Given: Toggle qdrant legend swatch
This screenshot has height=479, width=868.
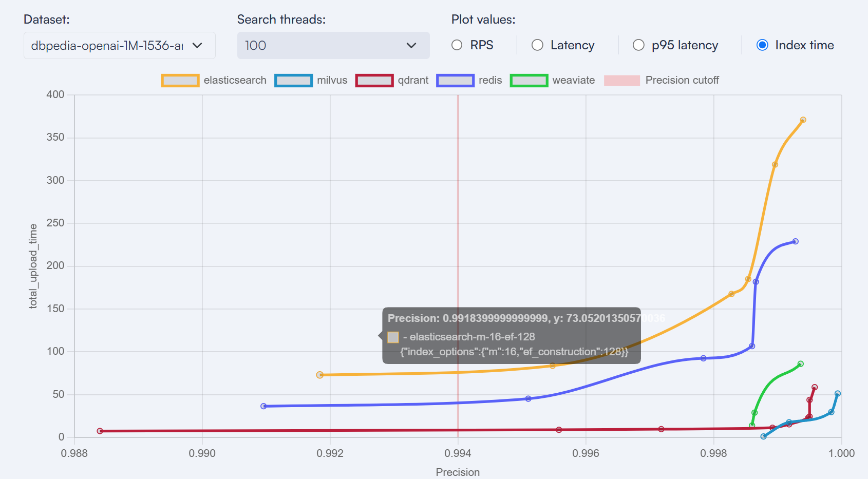Looking at the screenshot, I should point(374,81).
